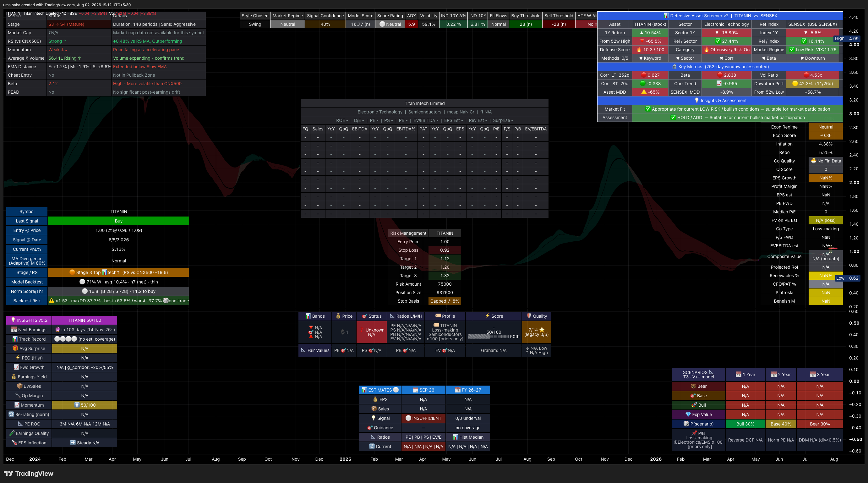The width and height of the screenshot is (868, 483).
Task: Click the green check mark beside HOLD / ADD
Action: [673, 117]
